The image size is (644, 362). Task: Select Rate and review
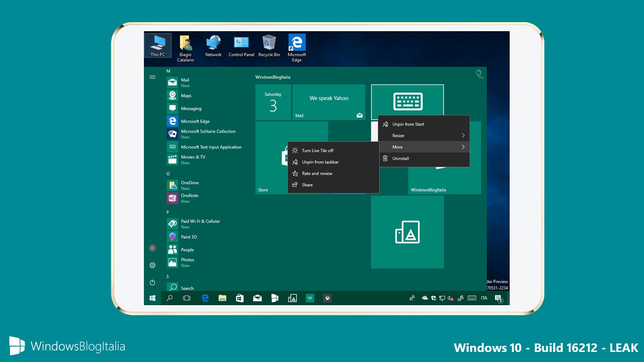click(334, 173)
